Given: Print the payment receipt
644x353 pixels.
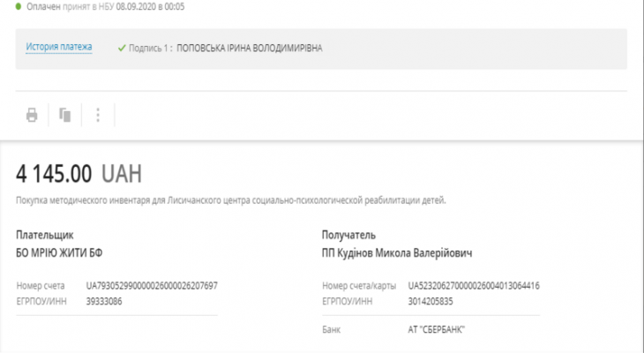Looking at the screenshot, I should [x=32, y=115].
